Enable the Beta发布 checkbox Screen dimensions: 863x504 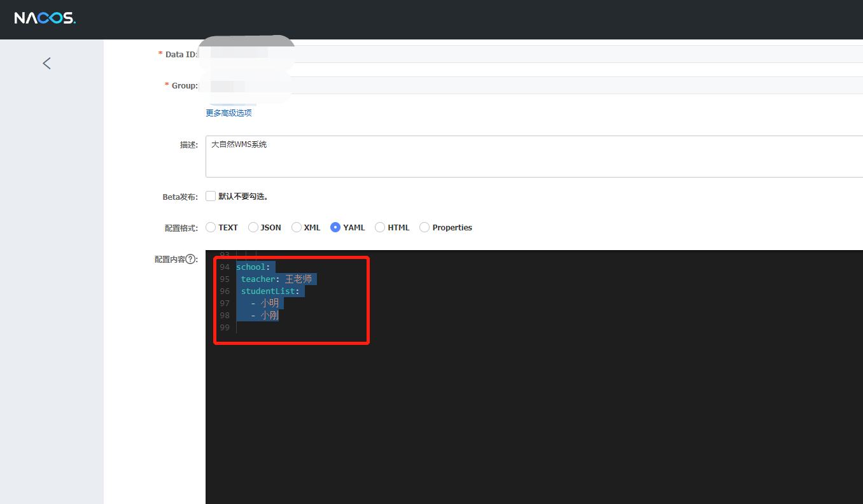pyautogui.click(x=211, y=196)
